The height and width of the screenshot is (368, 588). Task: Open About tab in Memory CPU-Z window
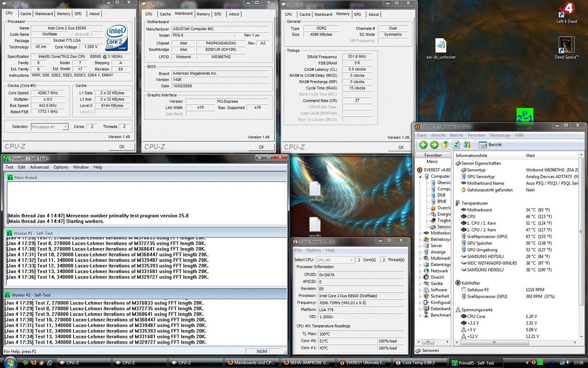(373, 14)
